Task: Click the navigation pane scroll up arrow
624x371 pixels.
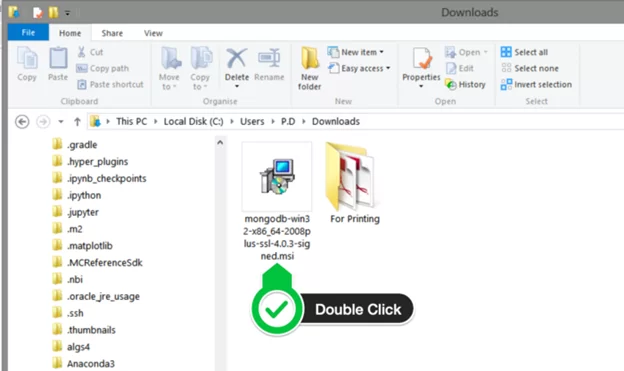Action: click(220, 142)
